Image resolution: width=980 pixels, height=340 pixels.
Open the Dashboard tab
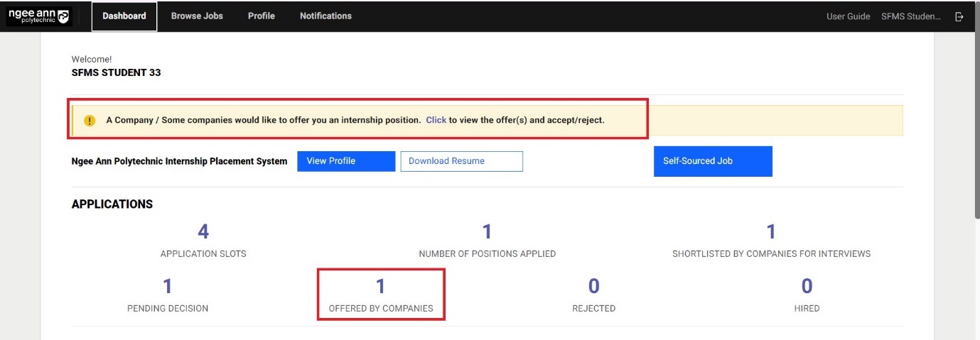pos(124,16)
